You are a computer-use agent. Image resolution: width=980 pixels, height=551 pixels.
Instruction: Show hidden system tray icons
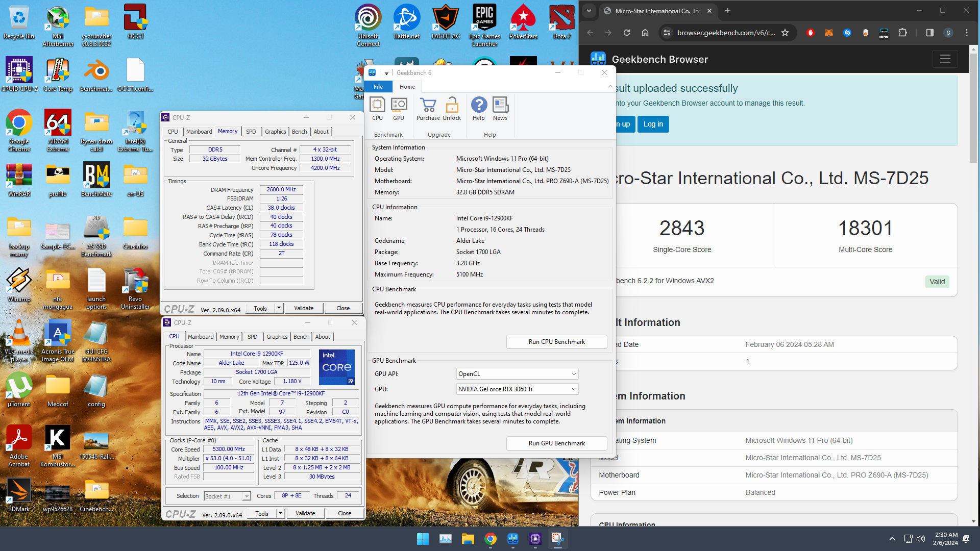[892, 539]
